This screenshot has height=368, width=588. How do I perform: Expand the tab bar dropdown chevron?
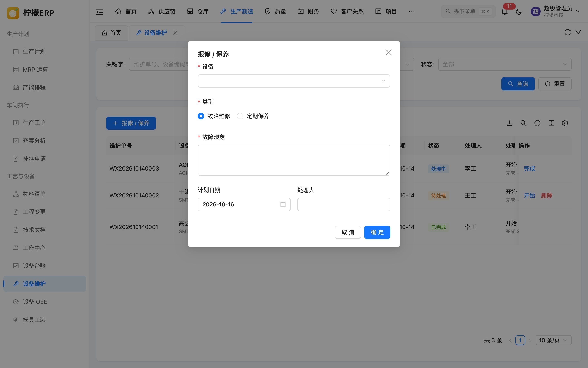pos(578,32)
